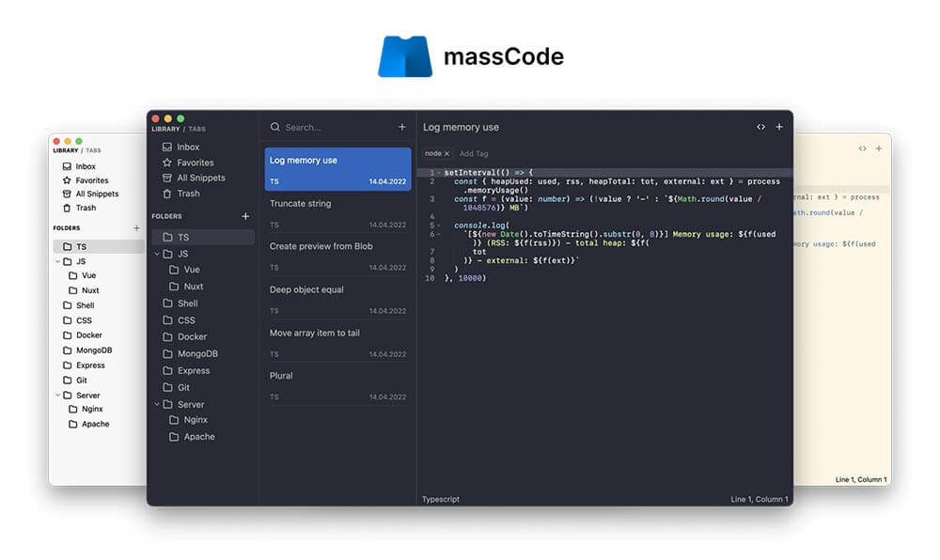Collapse the Server folder in the light window

click(57, 396)
